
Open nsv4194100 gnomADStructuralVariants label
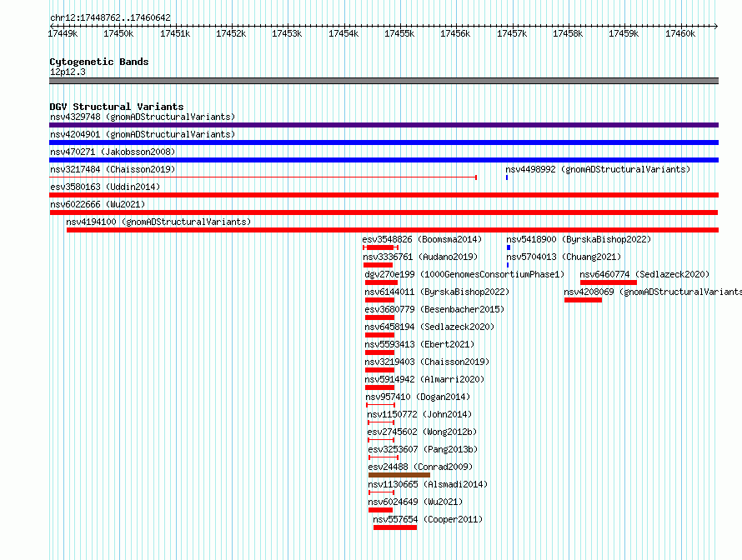pos(158,222)
